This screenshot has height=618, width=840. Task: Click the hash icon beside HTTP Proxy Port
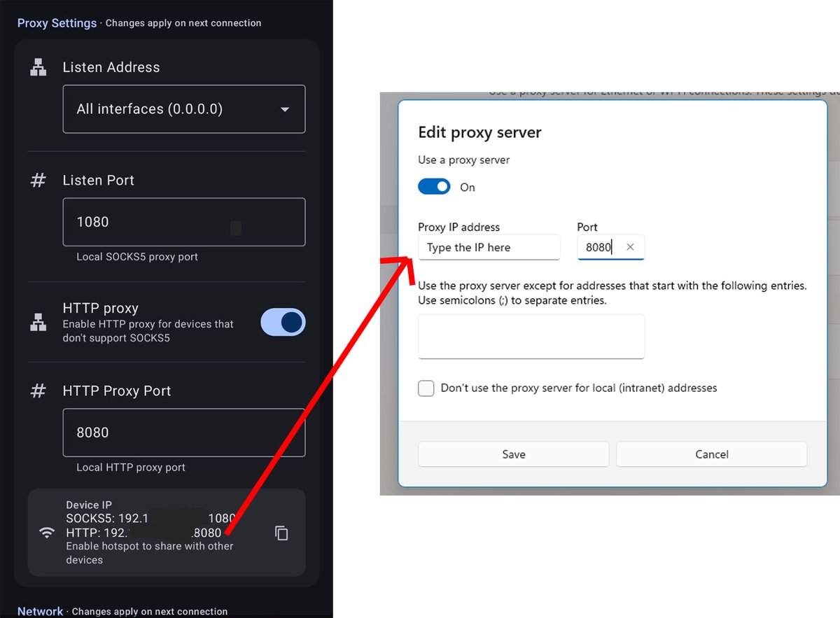pyautogui.click(x=38, y=391)
